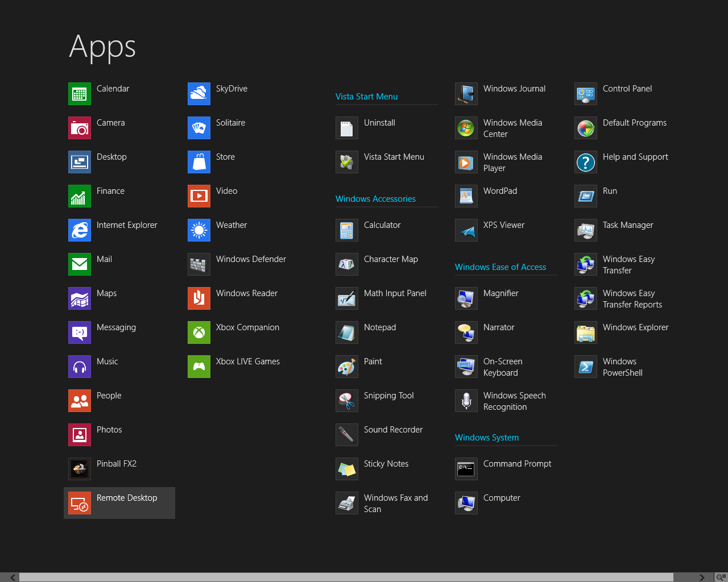The width and height of the screenshot is (728, 582).
Task: Open the Help and Support icon
Action: [586, 162]
